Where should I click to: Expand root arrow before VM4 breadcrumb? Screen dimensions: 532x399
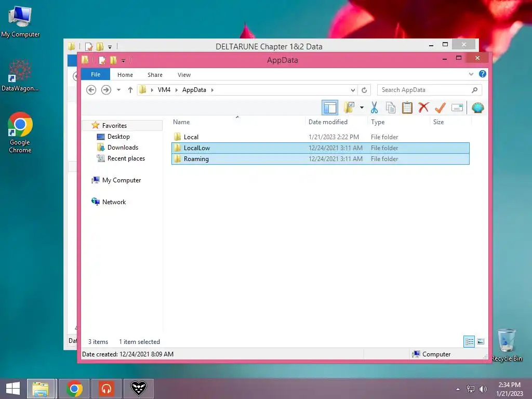point(152,90)
